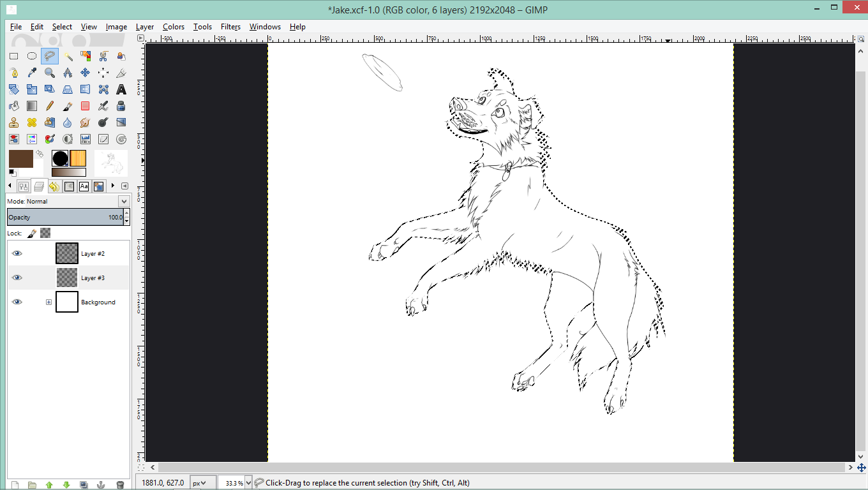
Task: Toggle visibility of Layer #3
Action: (x=17, y=278)
